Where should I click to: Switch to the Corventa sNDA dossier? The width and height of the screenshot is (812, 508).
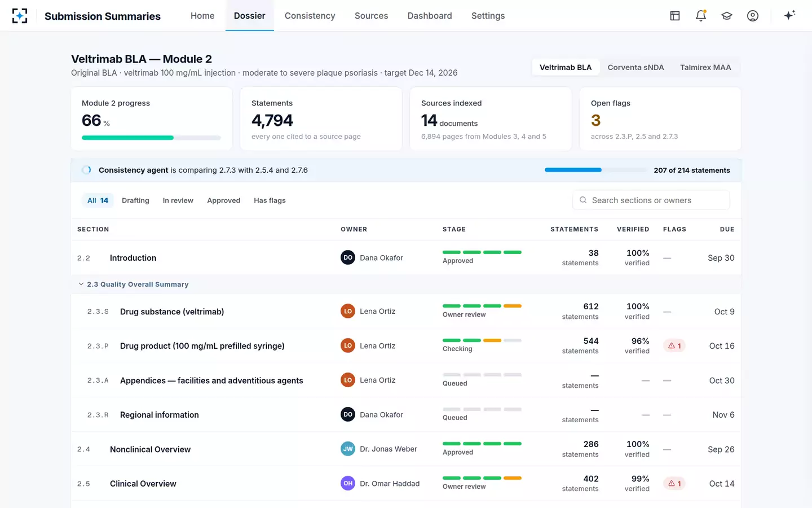click(x=636, y=67)
